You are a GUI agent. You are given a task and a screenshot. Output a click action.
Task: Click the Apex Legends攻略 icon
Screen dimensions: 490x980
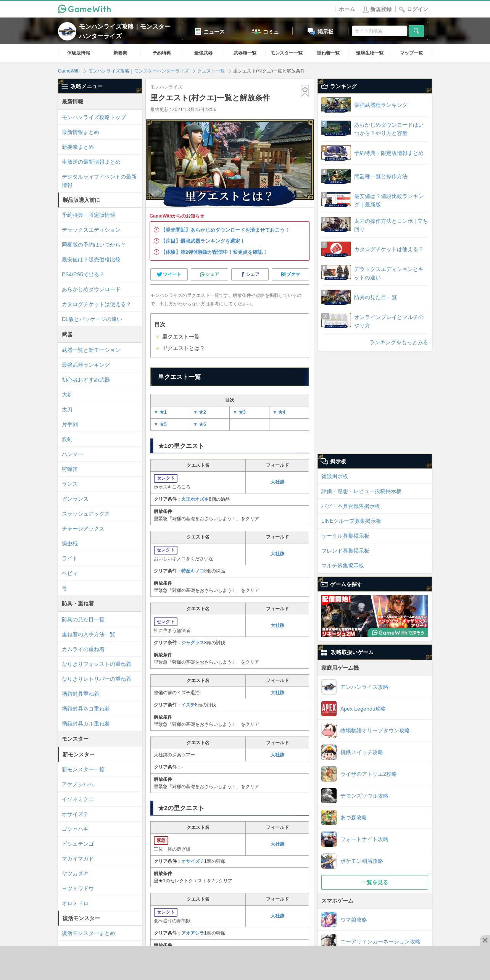coord(329,709)
